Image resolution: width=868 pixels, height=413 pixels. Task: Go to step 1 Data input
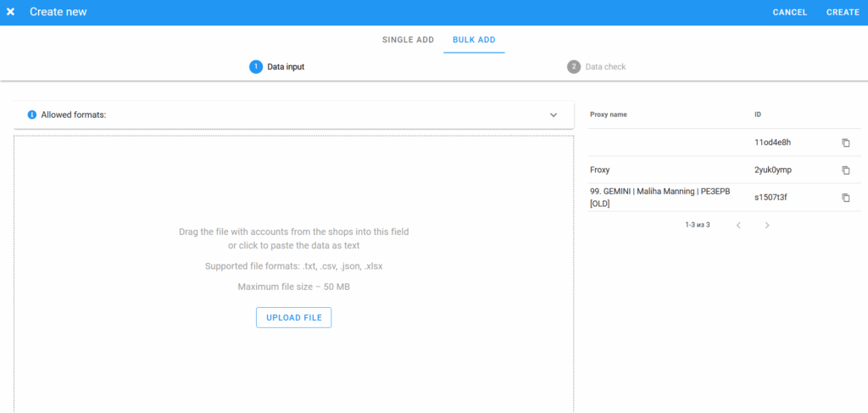(x=277, y=67)
